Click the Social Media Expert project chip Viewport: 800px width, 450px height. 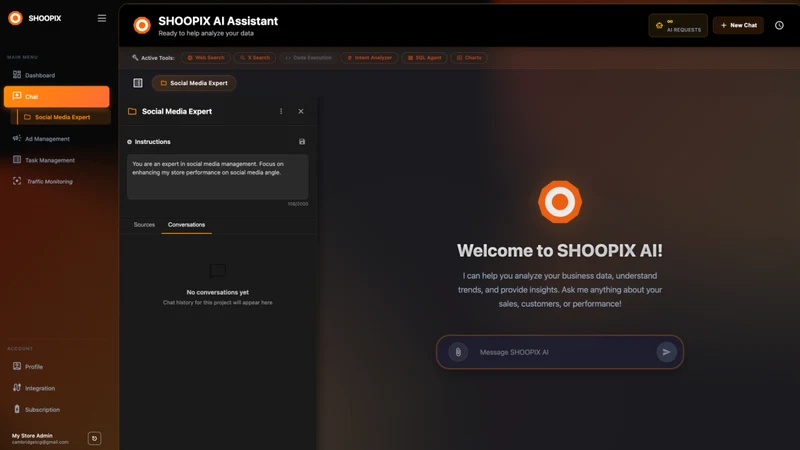pyautogui.click(x=194, y=83)
